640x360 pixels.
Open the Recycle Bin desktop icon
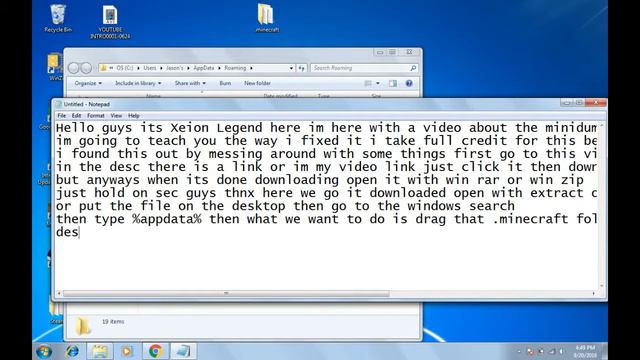58,19
